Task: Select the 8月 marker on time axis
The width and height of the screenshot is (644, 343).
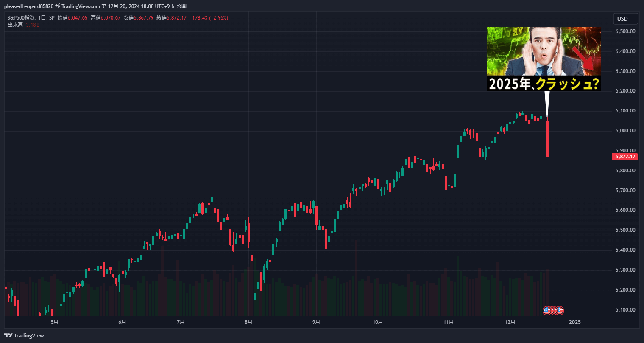Action: tap(248, 322)
